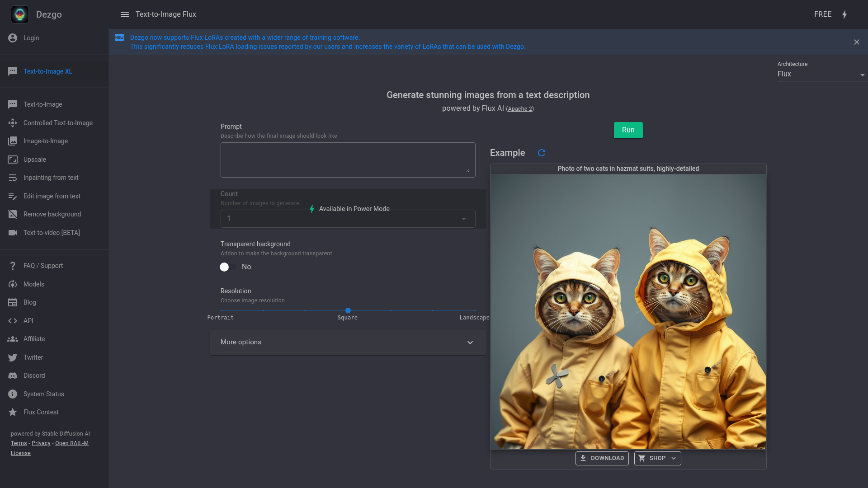Click the Affiliate people icon
This screenshot has height=488, width=868.
[13, 339]
